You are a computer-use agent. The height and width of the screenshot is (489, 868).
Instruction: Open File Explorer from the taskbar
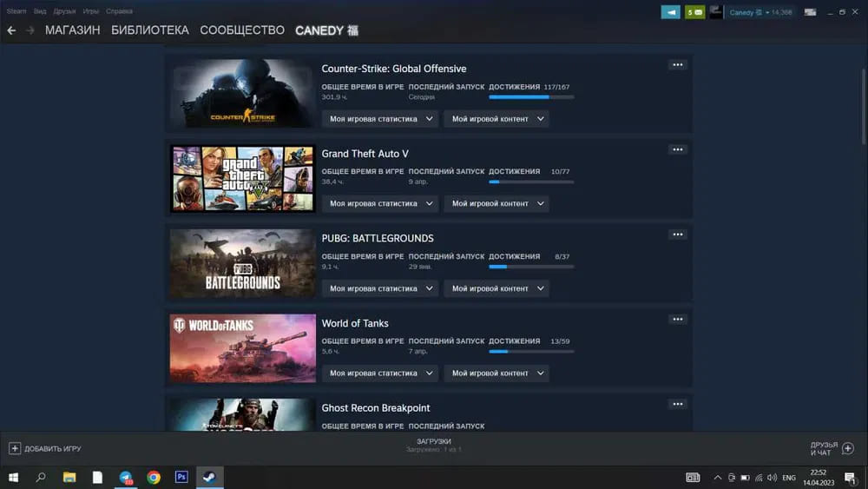point(69,477)
